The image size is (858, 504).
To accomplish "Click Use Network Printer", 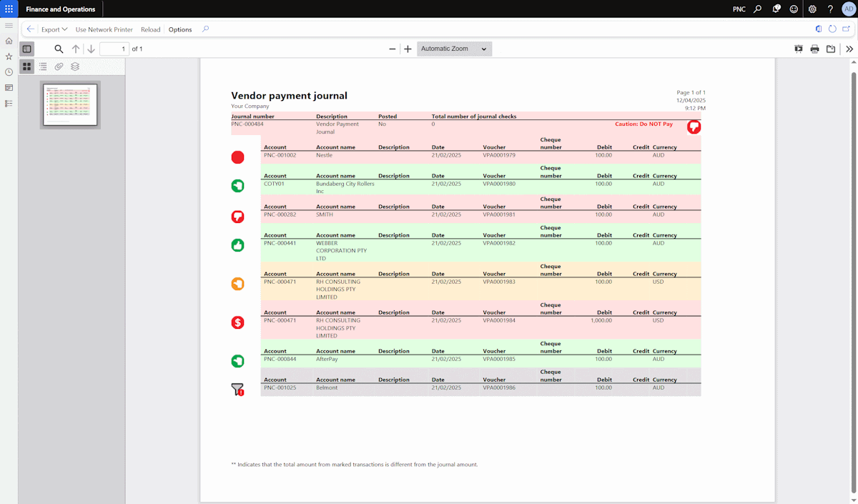I will (104, 29).
